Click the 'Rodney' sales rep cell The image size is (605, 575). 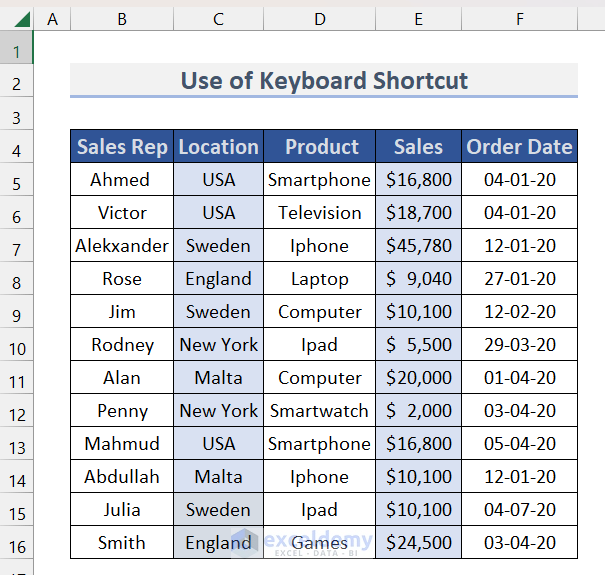click(122, 345)
